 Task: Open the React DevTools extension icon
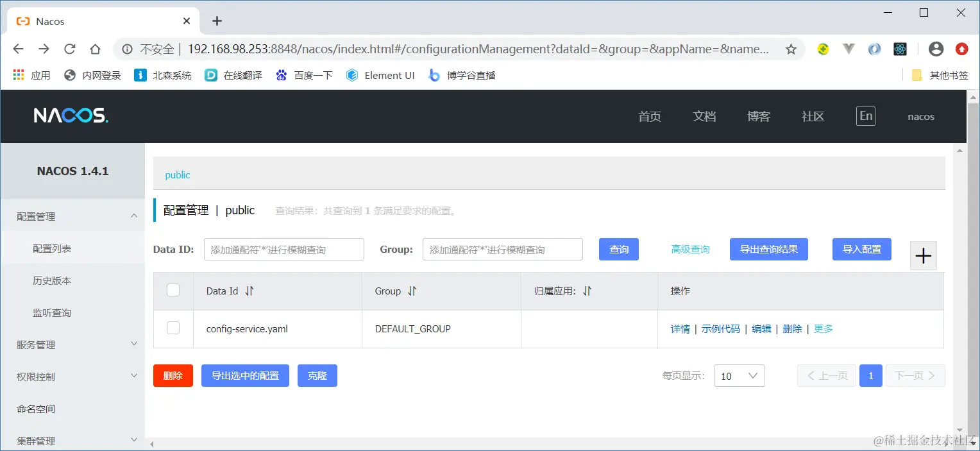900,49
